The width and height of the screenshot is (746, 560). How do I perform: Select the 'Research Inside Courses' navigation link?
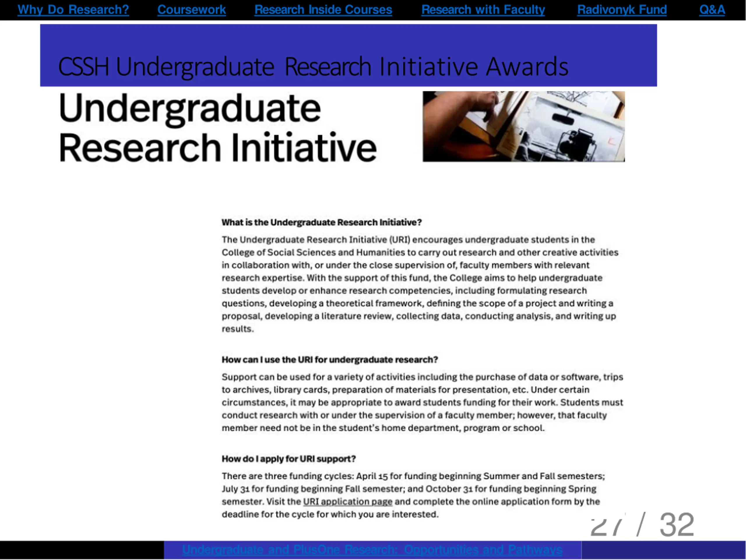pos(323,9)
